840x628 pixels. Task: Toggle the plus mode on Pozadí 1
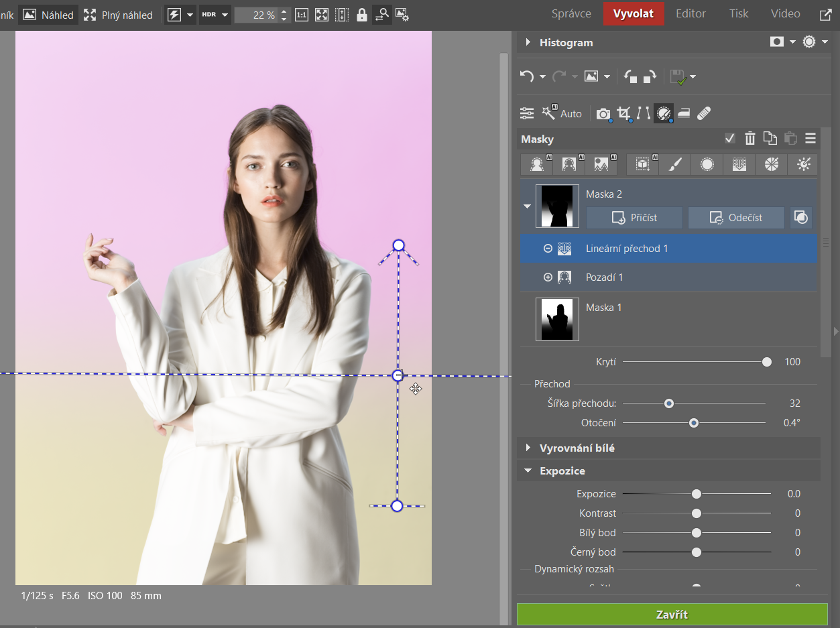coord(548,277)
